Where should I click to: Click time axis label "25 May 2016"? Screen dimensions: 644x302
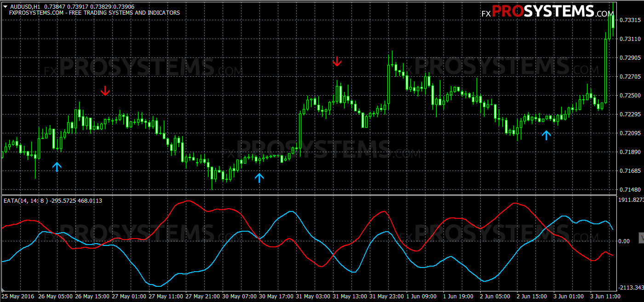pyautogui.click(x=18, y=296)
